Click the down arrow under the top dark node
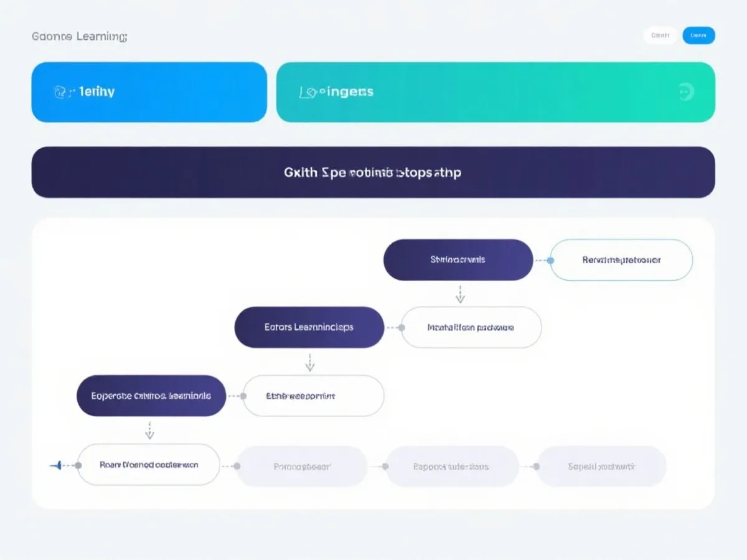 [x=460, y=294]
